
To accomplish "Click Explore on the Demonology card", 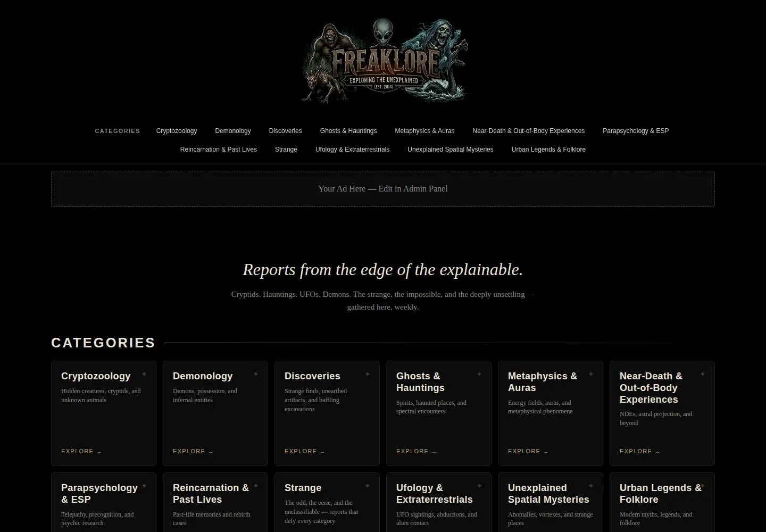I will tap(193, 451).
